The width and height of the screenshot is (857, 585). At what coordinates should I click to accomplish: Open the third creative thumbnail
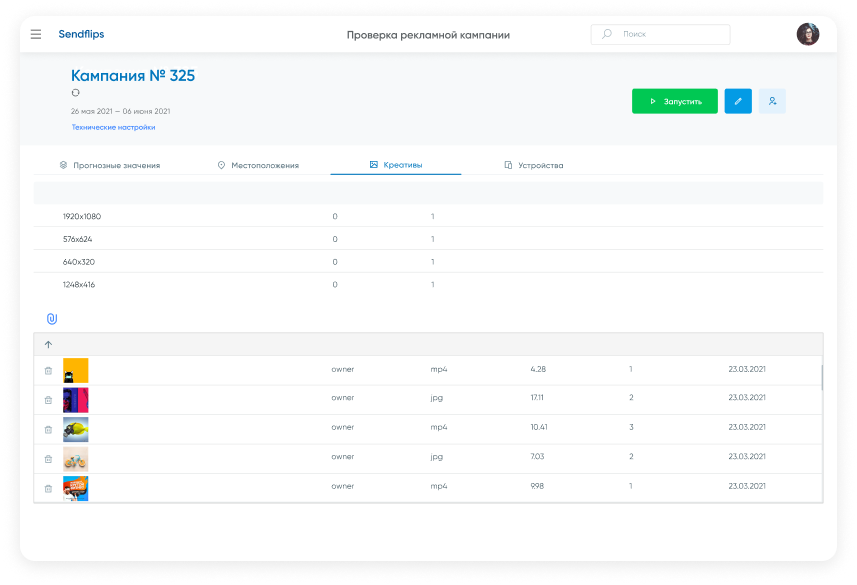pyautogui.click(x=76, y=429)
